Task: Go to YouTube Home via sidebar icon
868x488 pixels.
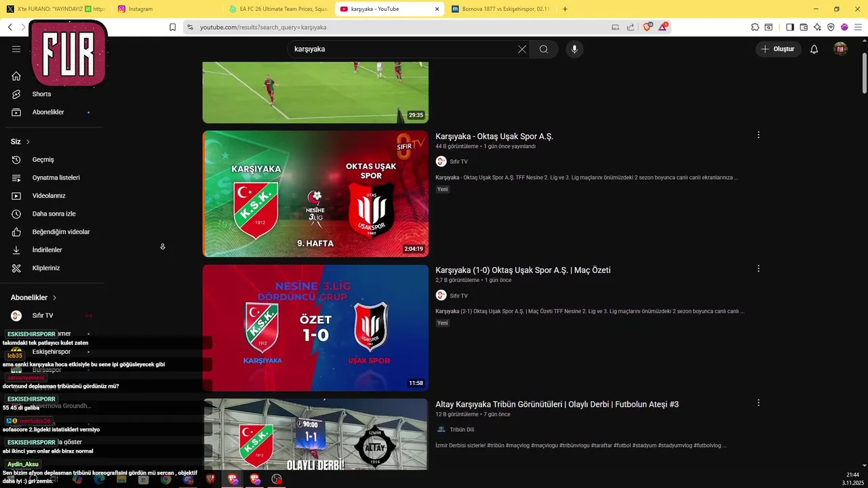Action: point(16,76)
